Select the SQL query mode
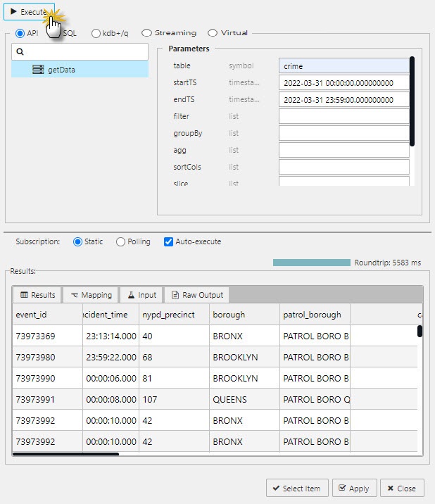 (x=58, y=32)
